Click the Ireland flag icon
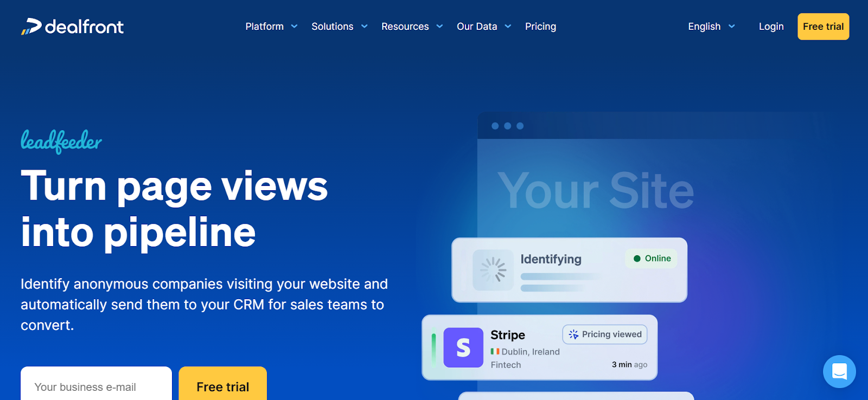868x400 pixels. click(495, 352)
